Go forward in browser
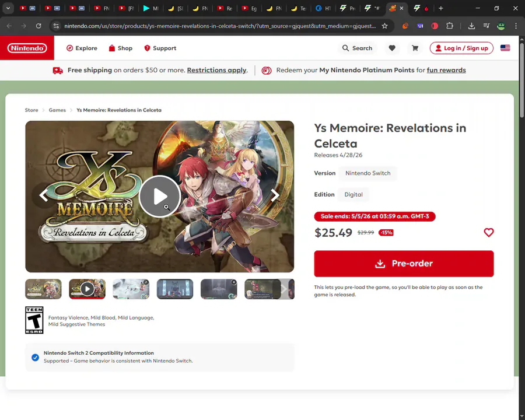 coord(23,26)
